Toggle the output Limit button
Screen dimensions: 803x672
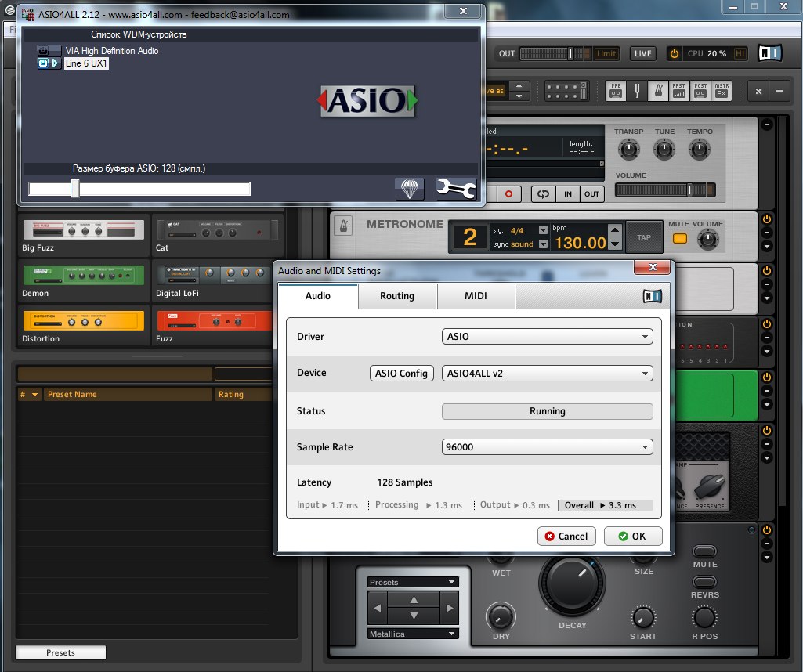pos(606,53)
